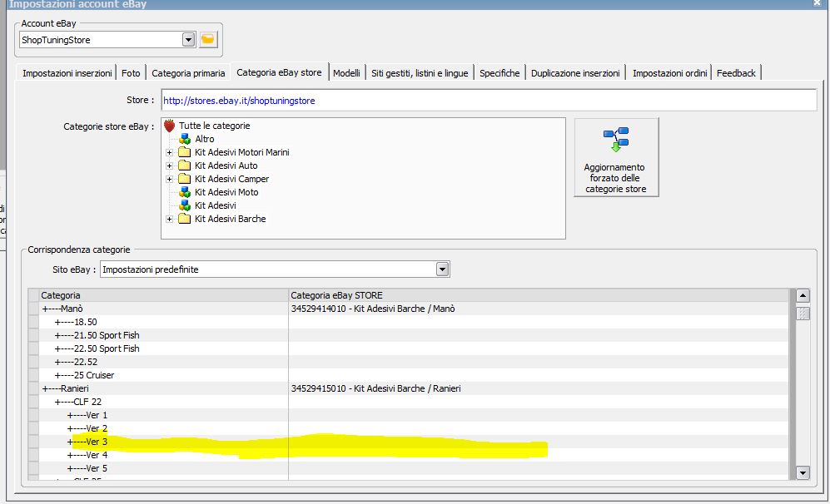830x504 pixels.
Task: Select Kit Adesivi Moto tree item
Action: [x=226, y=192]
